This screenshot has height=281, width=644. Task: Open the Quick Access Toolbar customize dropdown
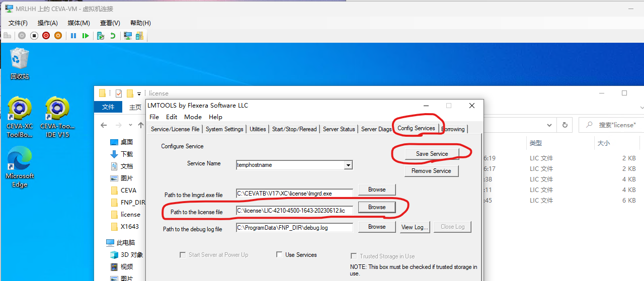click(x=139, y=93)
